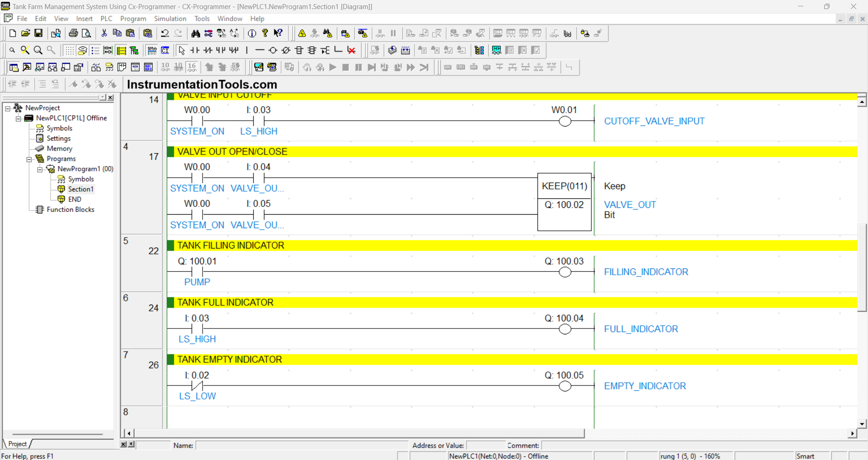Toggle the rung annotations list button
This screenshot has width=868, height=460.
point(95,50)
